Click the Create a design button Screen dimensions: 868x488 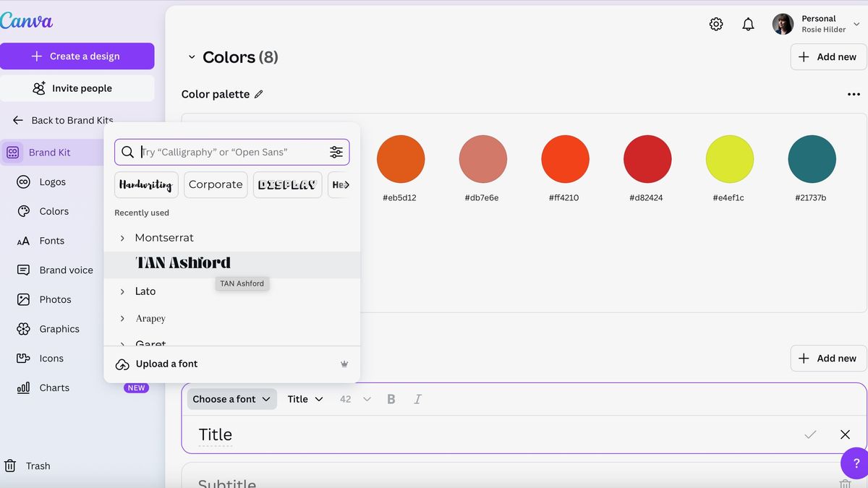pyautogui.click(x=77, y=56)
